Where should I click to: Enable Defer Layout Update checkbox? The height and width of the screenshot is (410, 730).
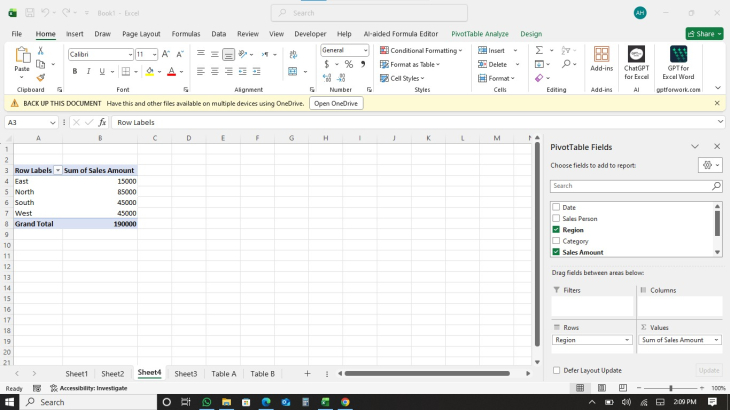coord(556,370)
